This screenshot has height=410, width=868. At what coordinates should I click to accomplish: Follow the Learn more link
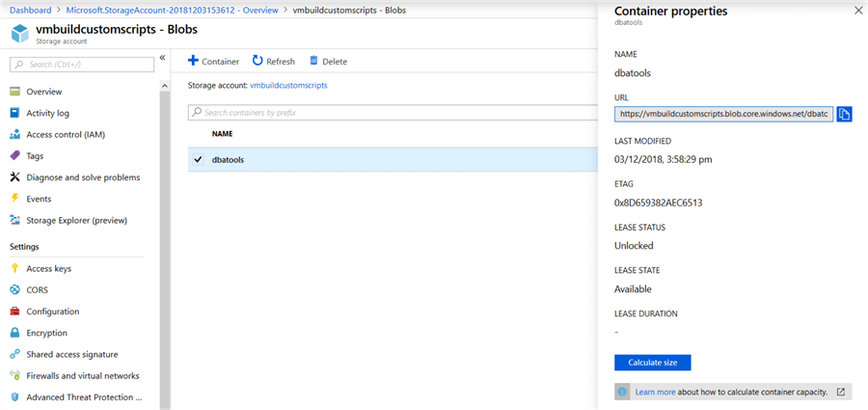click(x=655, y=392)
